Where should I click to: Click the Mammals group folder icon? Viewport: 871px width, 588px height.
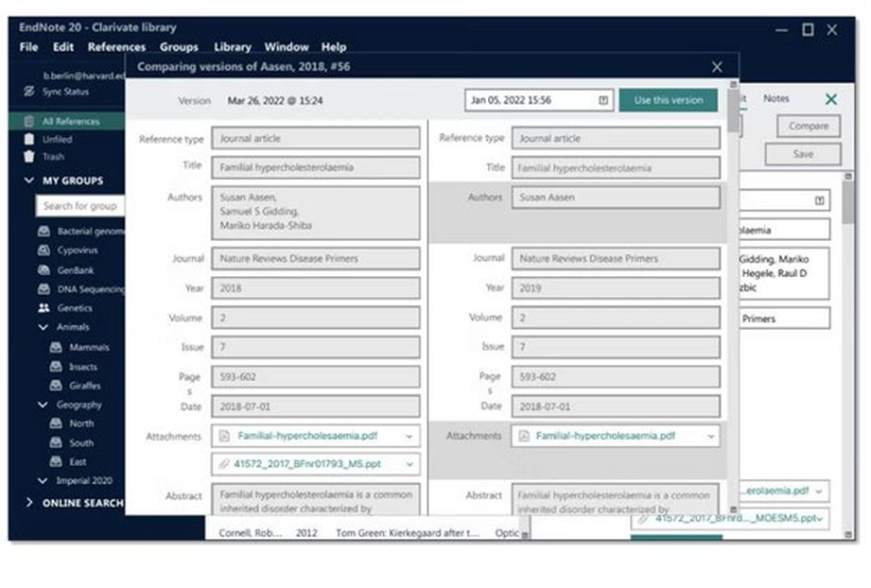tap(56, 347)
